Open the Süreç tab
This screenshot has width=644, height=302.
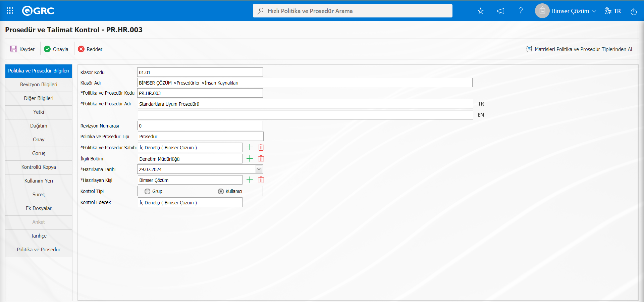pos(39,195)
